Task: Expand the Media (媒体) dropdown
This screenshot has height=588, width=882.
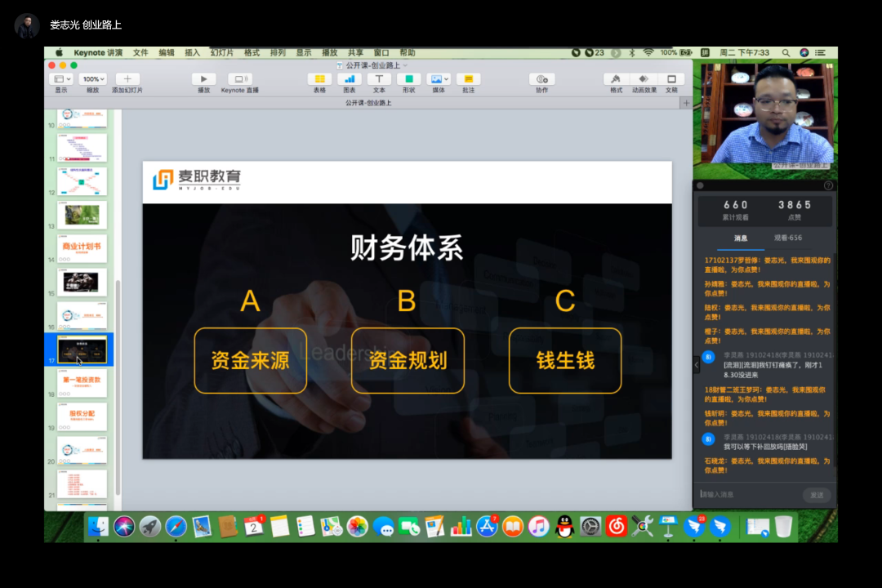Action: 439,79
